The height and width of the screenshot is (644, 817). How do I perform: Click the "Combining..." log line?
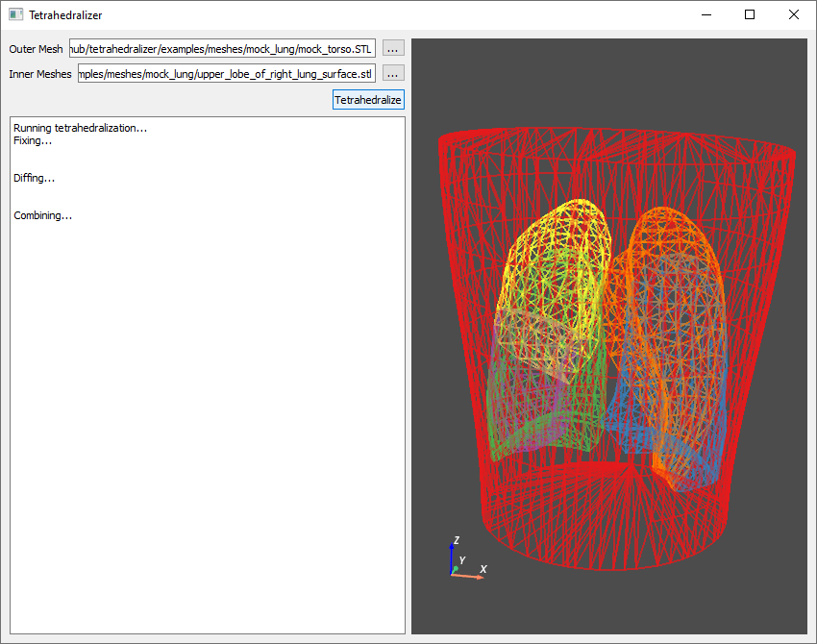[x=43, y=215]
